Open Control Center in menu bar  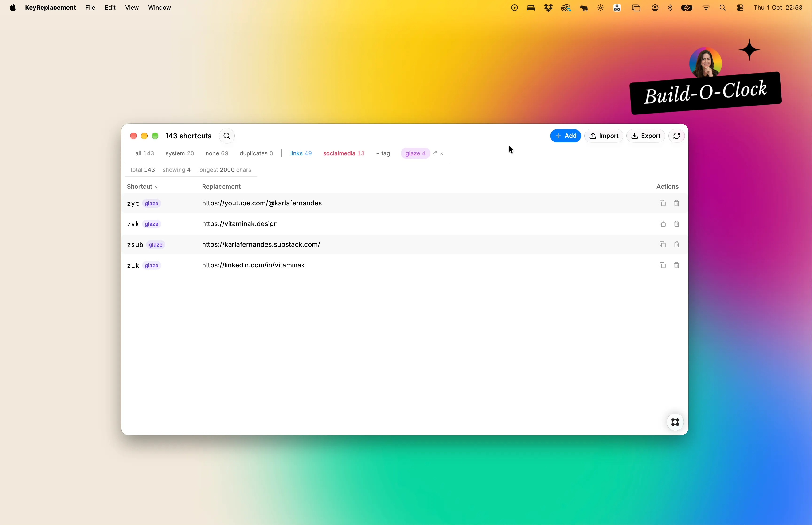click(740, 8)
